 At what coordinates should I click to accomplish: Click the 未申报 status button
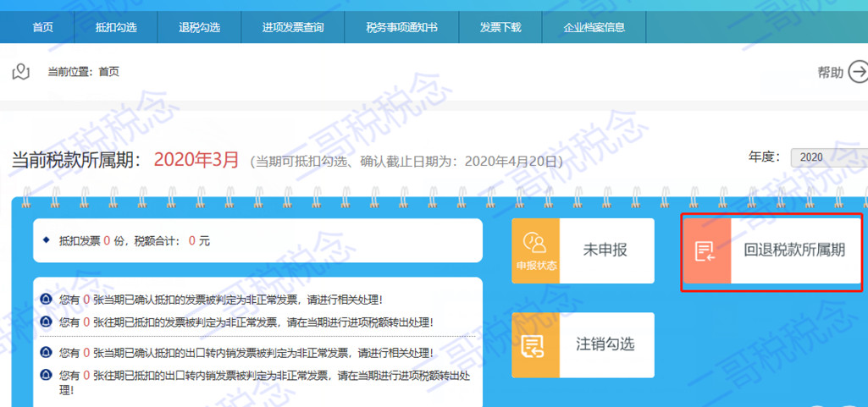click(x=606, y=250)
